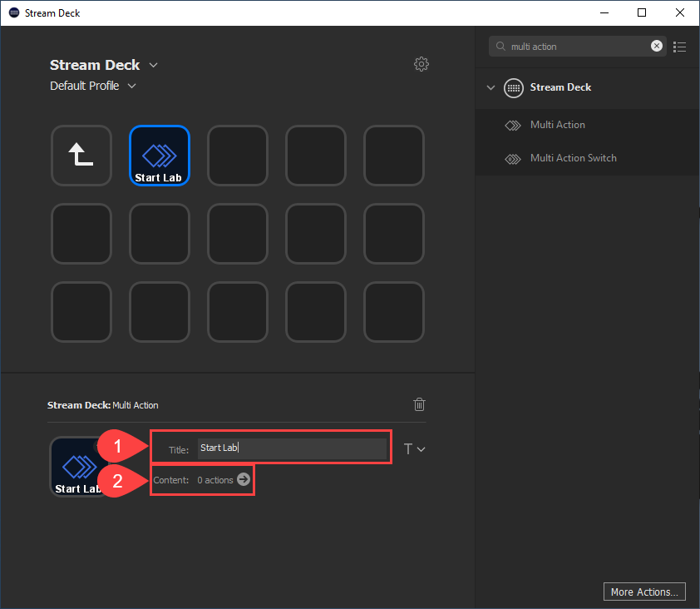Viewport: 700px width, 609px height.
Task: Click into the Title input field
Action: tap(292, 448)
